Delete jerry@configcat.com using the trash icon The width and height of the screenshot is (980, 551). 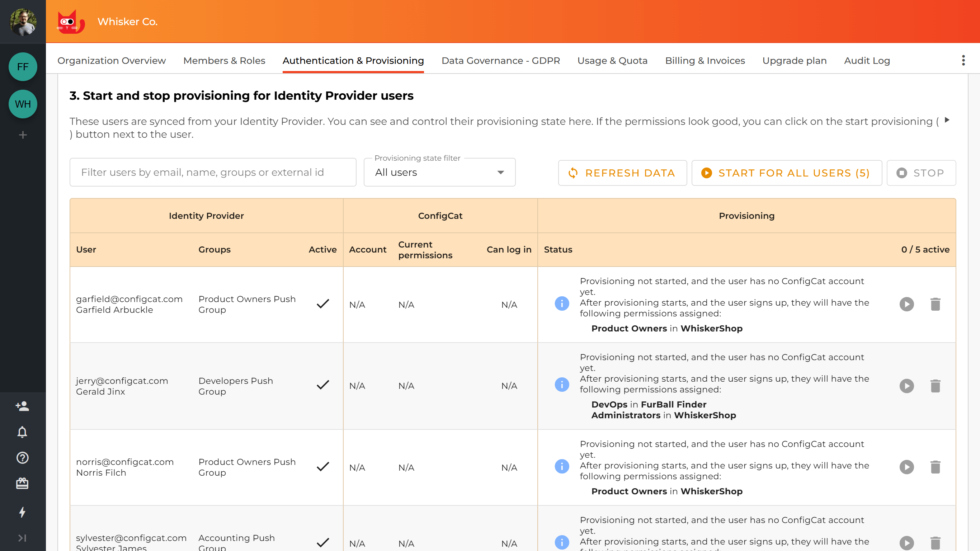tap(936, 386)
